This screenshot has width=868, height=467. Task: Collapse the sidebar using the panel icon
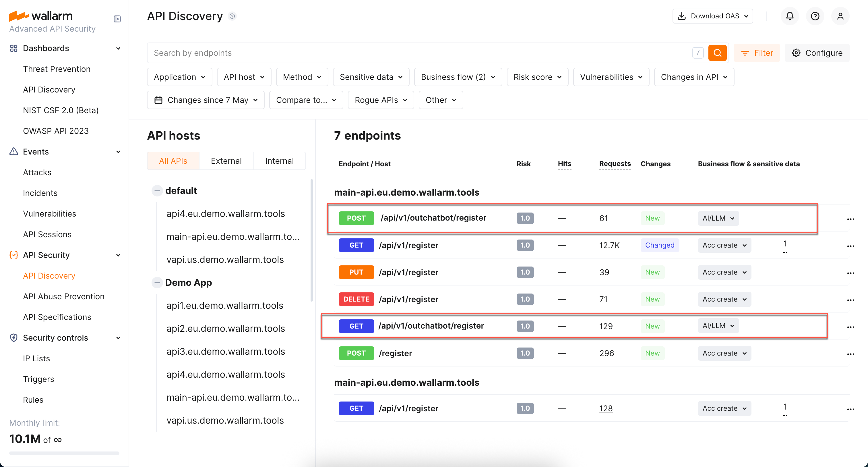(x=117, y=19)
